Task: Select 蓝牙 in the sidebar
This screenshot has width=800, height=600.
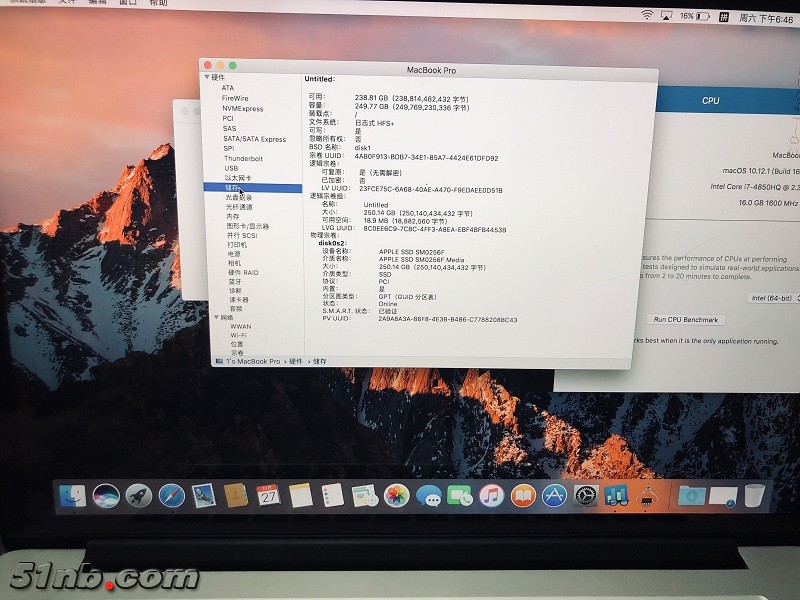Action: 235,282
